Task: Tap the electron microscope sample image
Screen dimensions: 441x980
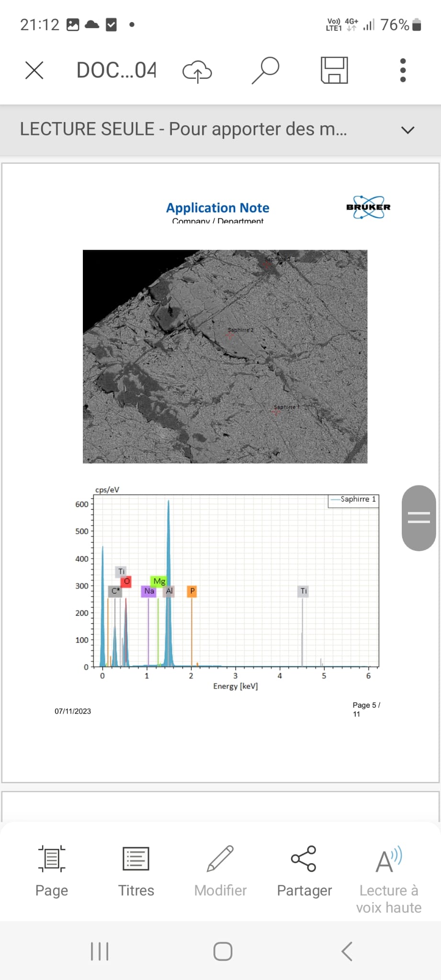Action: pos(225,356)
